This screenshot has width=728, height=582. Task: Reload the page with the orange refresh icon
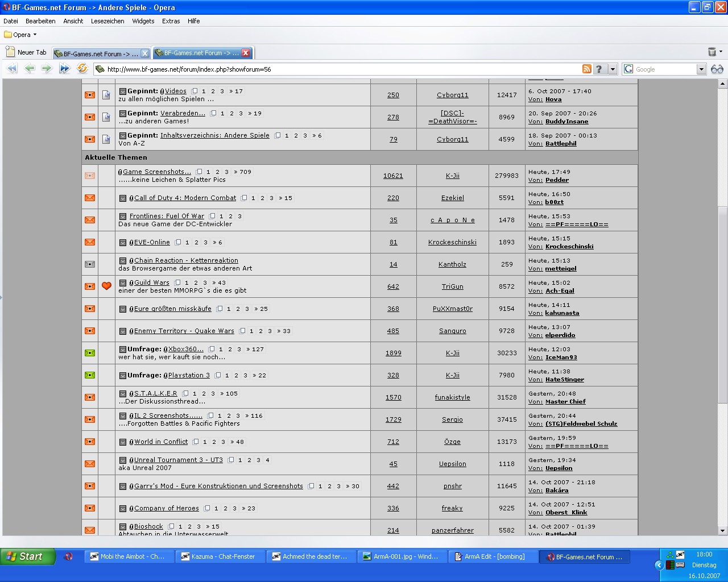82,69
